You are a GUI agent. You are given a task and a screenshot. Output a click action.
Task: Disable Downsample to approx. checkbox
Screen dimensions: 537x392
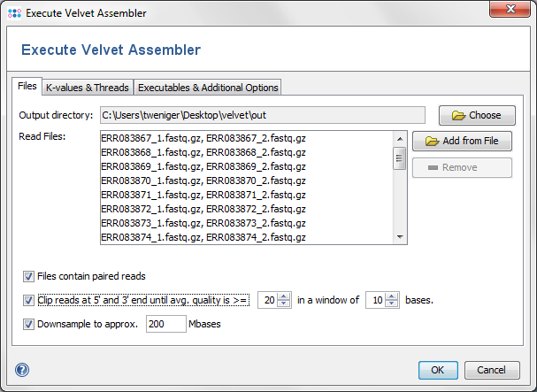coord(28,324)
